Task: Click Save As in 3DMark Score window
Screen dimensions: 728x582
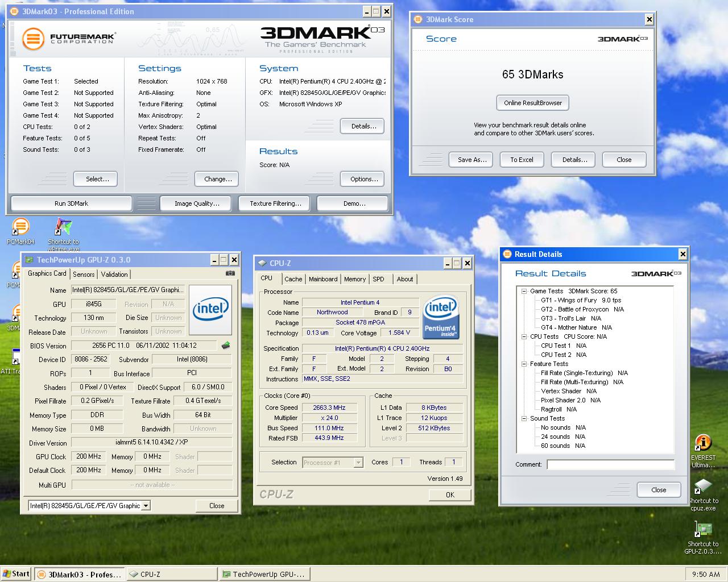Action: 472,160
